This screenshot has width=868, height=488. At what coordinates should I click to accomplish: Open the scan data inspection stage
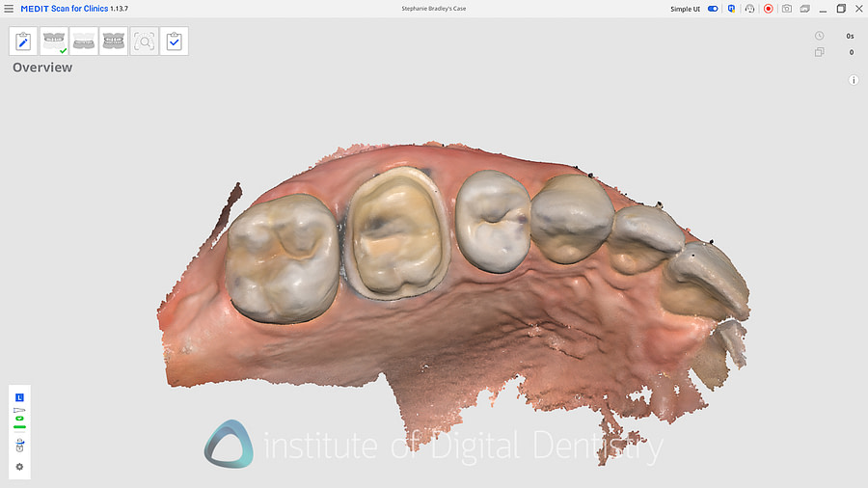tap(144, 41)
